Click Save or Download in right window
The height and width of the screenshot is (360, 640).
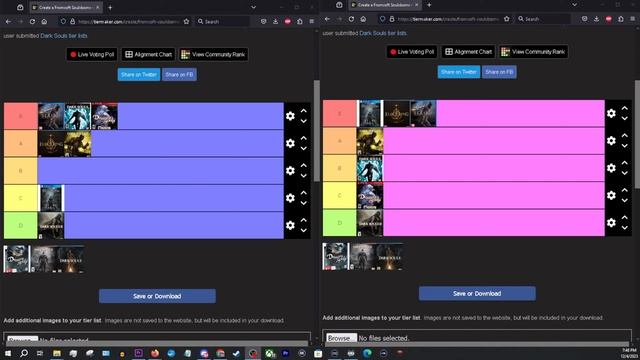point(477,293)
